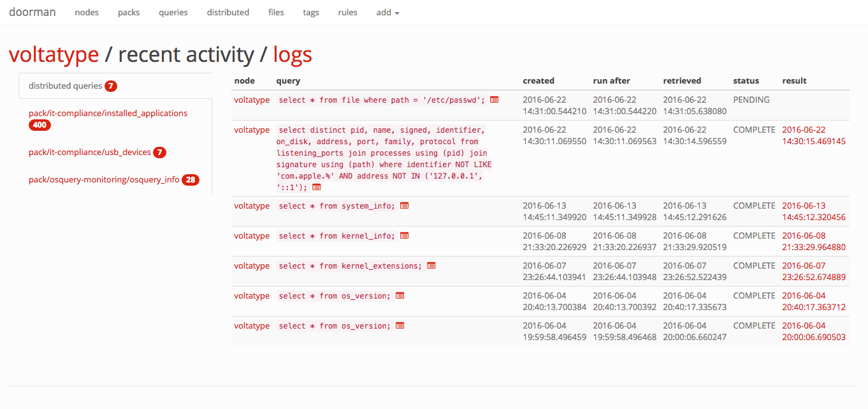868x409 pixels.
Task: Click the results icon next to the first os_version query
Action: pos(400,295)
